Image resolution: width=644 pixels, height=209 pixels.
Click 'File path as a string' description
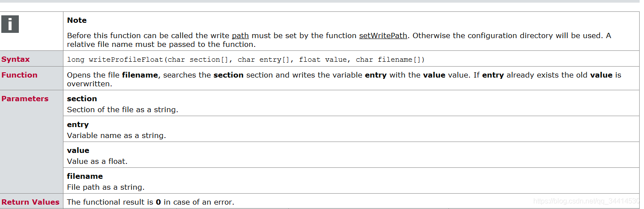pos(105,187)
